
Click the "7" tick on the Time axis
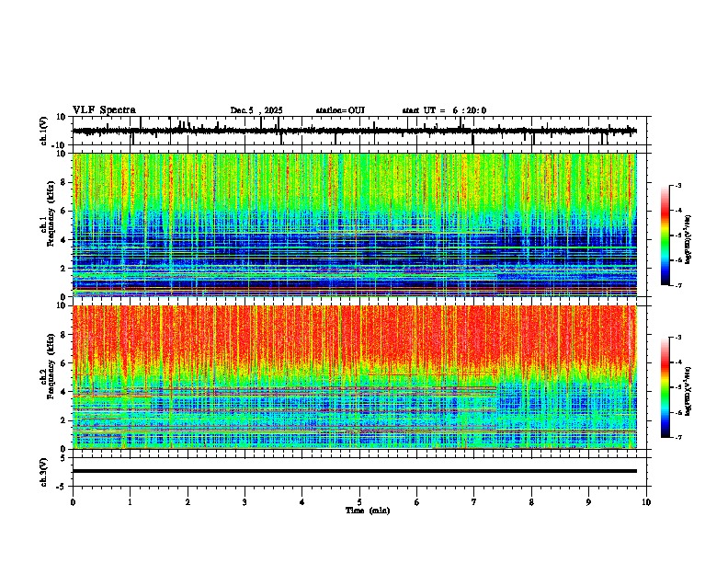[474, 502]
